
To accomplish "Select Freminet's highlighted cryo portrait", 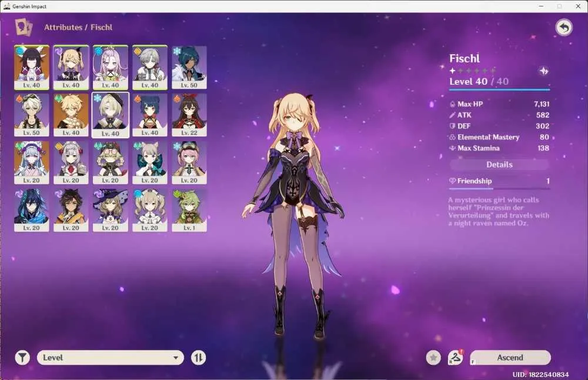I will (111, 115).
